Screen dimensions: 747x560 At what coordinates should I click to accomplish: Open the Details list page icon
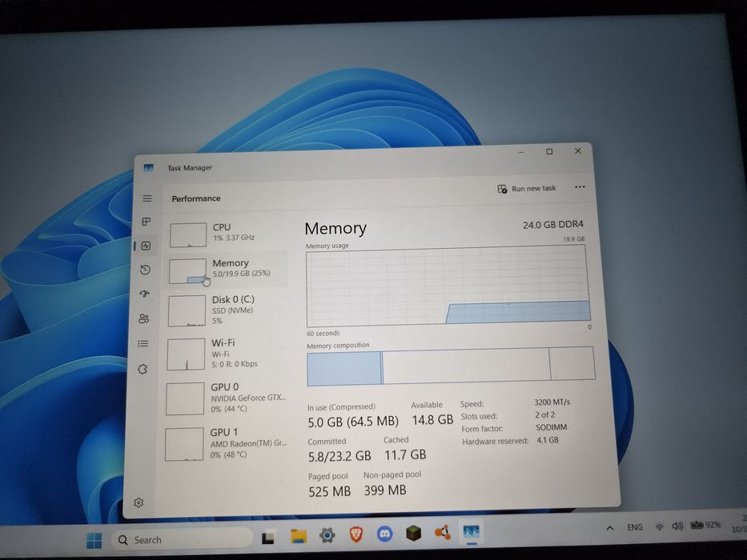143,343
